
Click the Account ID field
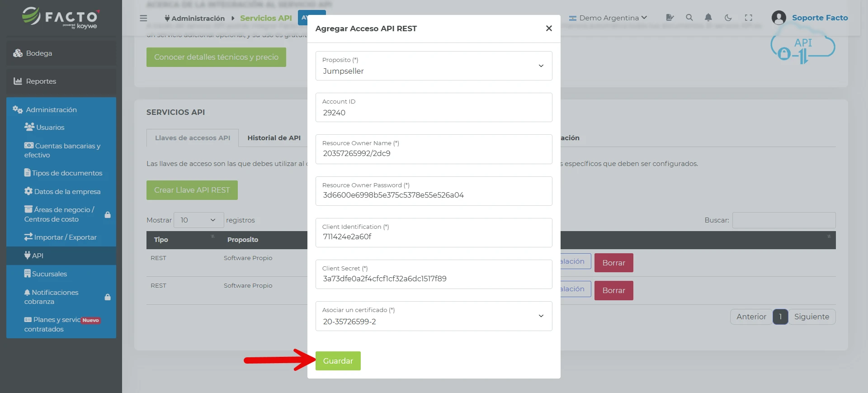point(434,108)
